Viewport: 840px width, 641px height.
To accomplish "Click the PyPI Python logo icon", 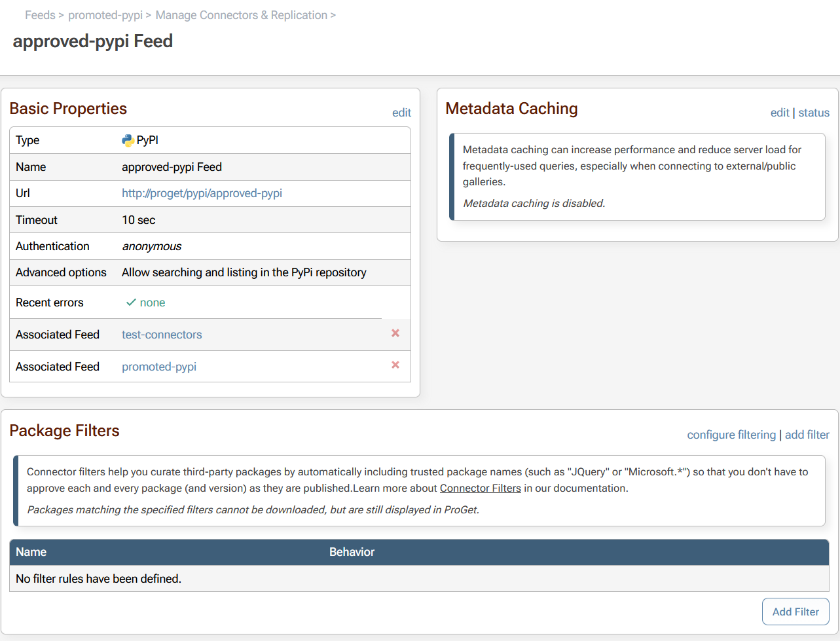I will [x=128, y=140].
